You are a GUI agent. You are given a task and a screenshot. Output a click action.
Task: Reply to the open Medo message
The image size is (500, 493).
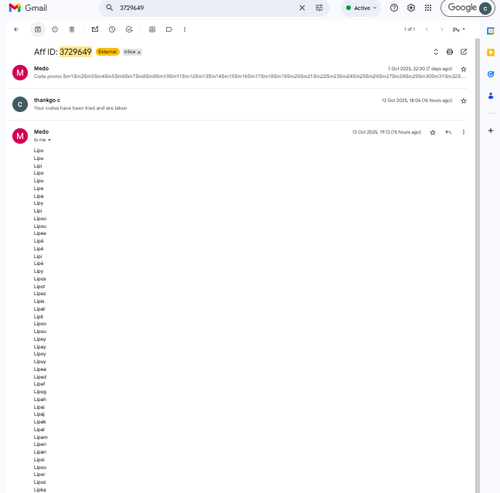point(448,132)
